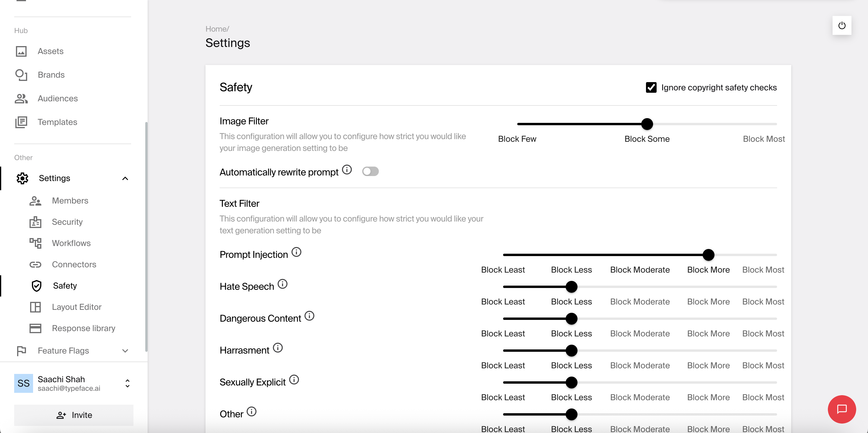
Task: Expand the Feature Flags section
Action: (x=125, y=351)
